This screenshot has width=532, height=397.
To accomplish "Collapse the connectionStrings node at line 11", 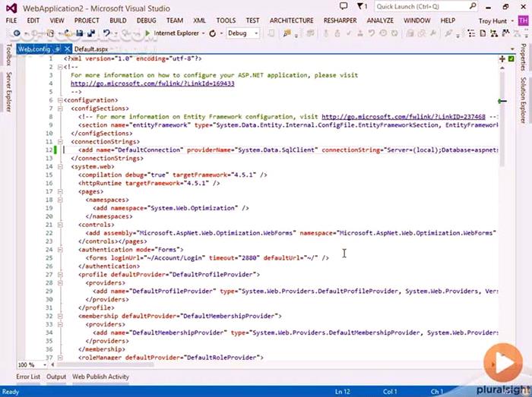I will click(x=60, y=142).
